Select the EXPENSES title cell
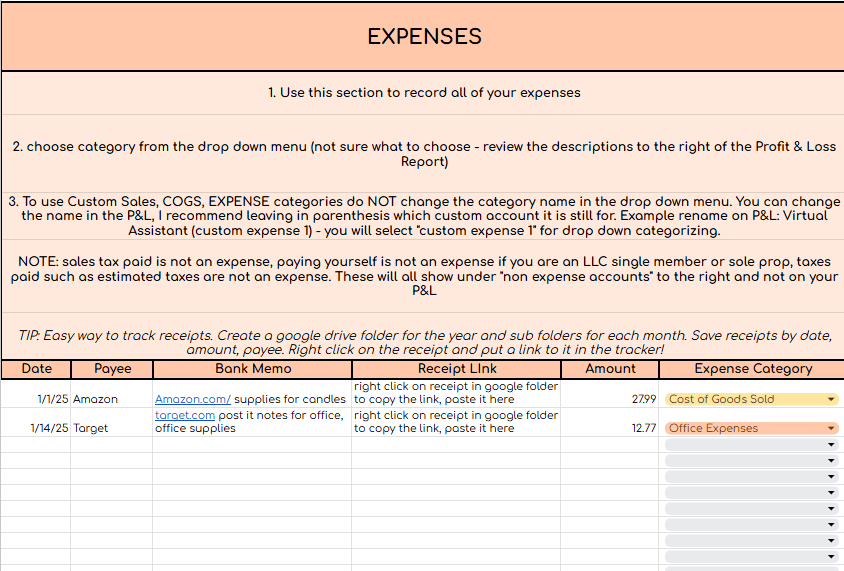Image resolution: width=844 pixels, height=571 pixels. 424,37
